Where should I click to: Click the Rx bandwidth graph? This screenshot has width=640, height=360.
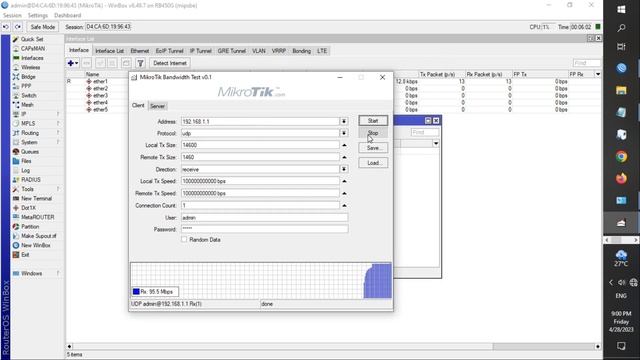tap(261, 280)
